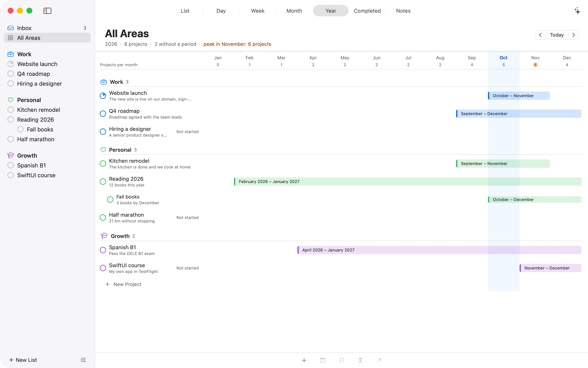Viewport: 588px width, 368px height.
Task: Click the flag icon in bottom toolbar
Action: (x=341, y=360)
